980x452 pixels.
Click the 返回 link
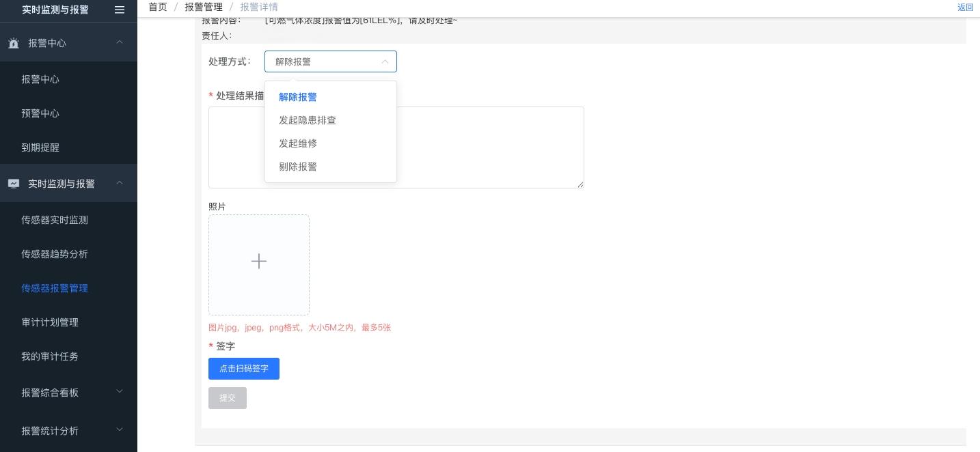coord(965,8)
